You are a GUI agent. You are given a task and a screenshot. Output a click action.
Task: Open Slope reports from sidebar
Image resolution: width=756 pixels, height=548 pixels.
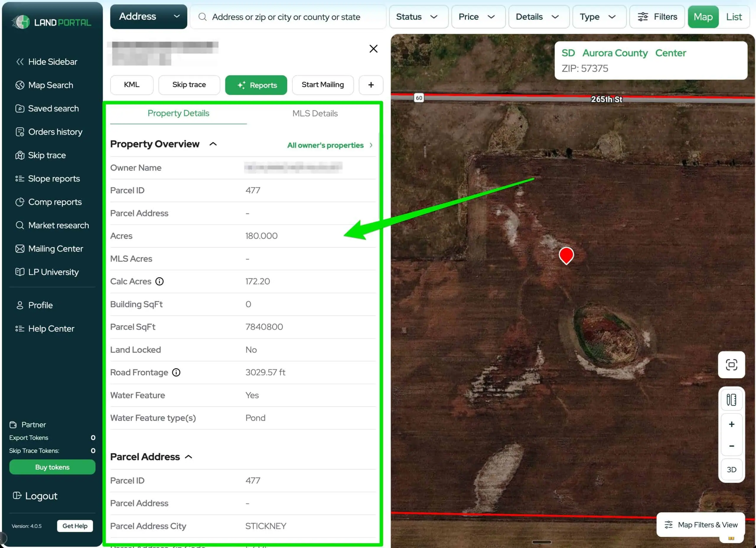[54, 179]
